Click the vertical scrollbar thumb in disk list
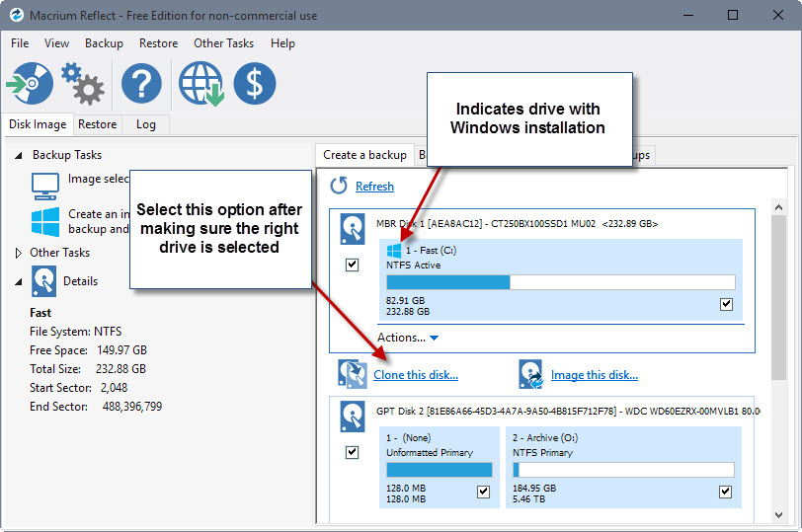The image size is (802, 532). coord(778,298)
